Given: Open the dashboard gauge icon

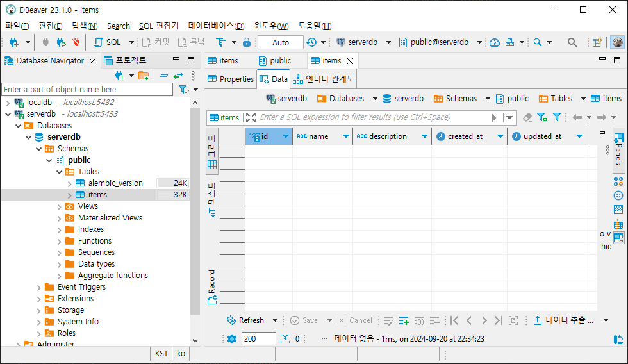Looking at the screenshot, I should coord(495,42).
